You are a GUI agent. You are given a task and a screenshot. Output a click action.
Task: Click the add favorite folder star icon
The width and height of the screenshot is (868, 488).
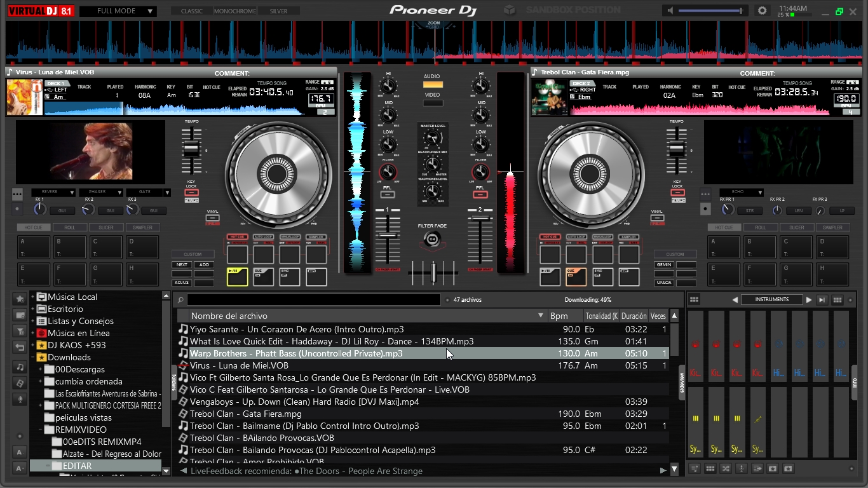(20, 299)
